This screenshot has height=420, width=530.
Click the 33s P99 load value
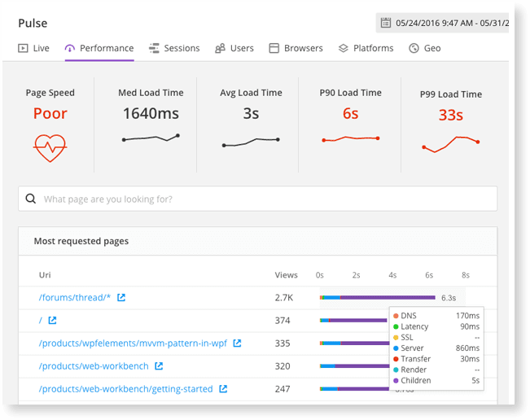(x=450, y=115)
